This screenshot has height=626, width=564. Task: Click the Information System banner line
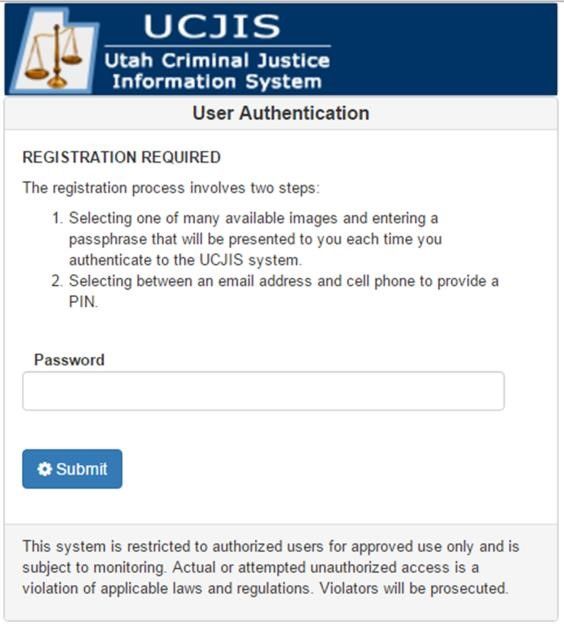(x=217, y=81)
